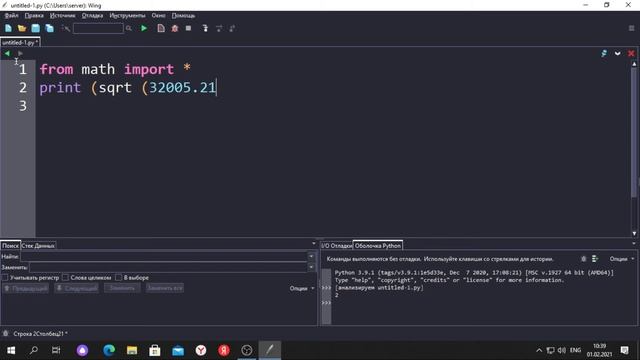Click the step over debugger icon
This screenshot has height=360, width=640.
pos(219,28)
